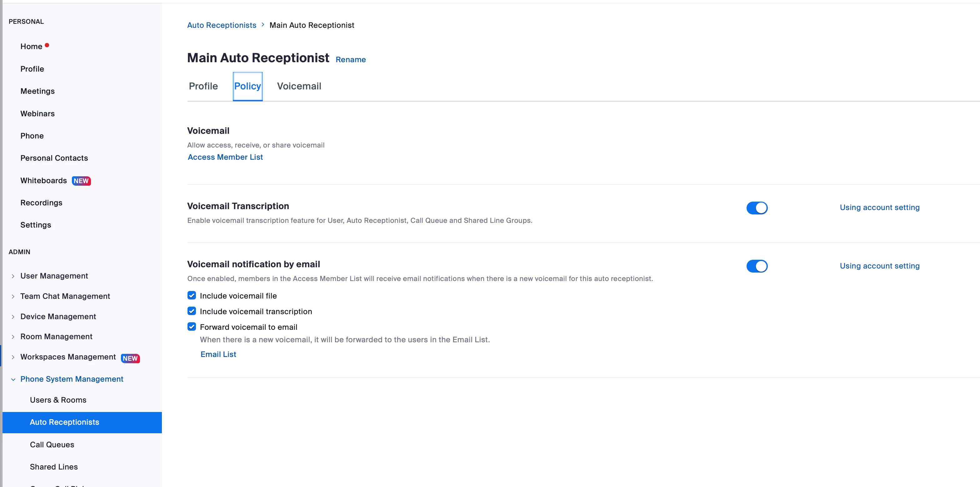
Task: Open the Access Member List link
Action: [225, 157]
